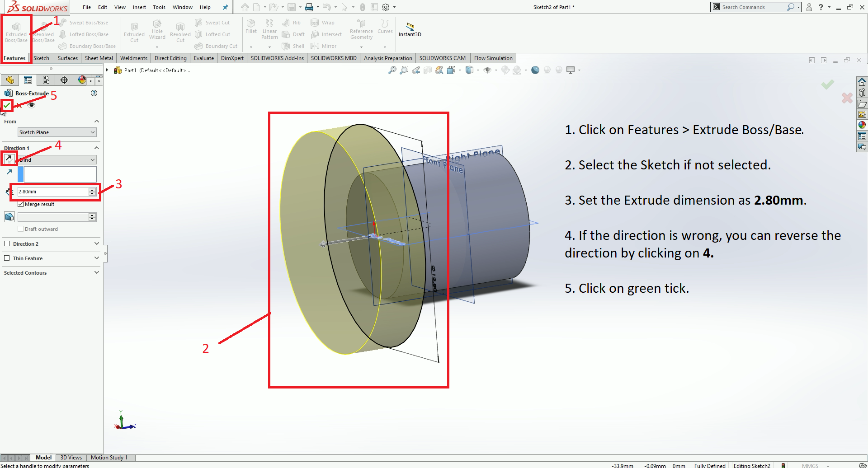868x468 pixels.
Task: Click the Direction of Extrusion selection box
Action: click(60, 174)
